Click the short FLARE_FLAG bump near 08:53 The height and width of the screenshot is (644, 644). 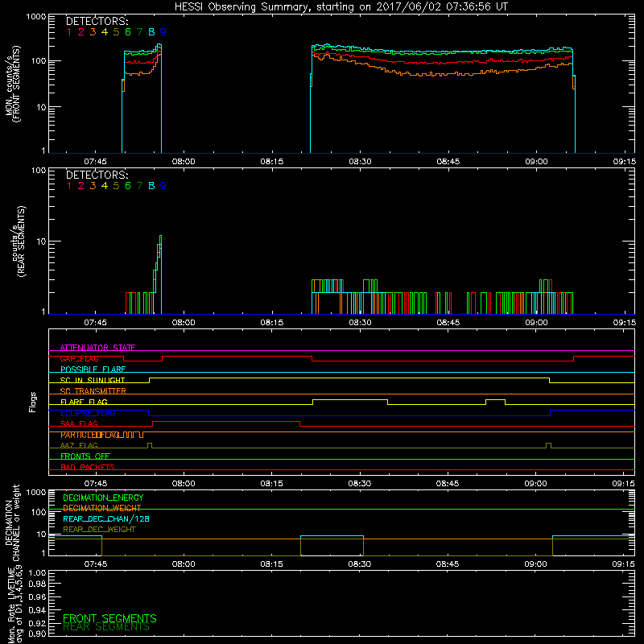(496, 399)
